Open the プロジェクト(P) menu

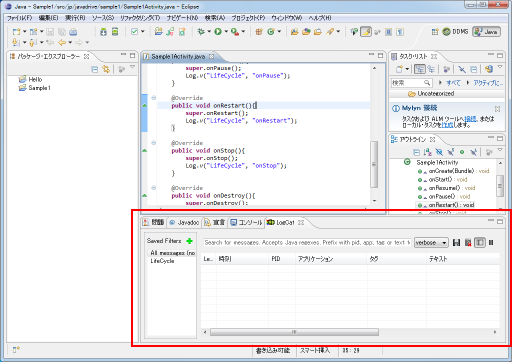[248, 18]
